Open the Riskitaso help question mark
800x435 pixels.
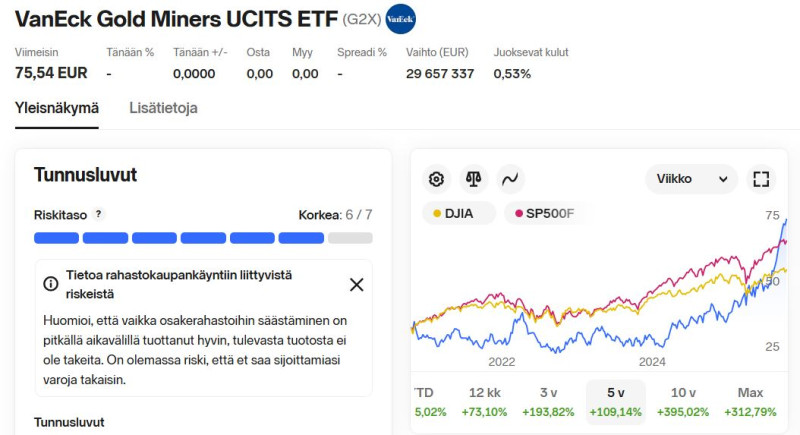(x=98, y=214)
